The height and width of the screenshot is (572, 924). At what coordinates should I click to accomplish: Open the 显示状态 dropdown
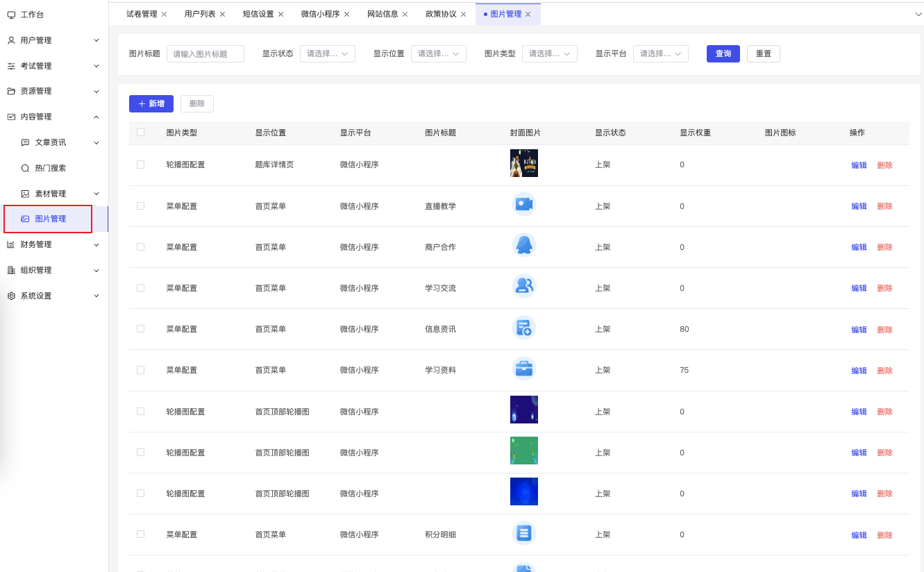click(x=327, y=53)
